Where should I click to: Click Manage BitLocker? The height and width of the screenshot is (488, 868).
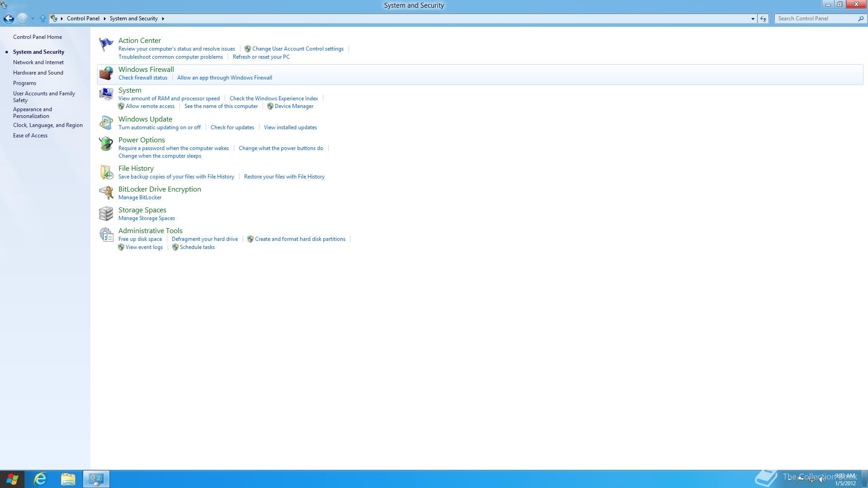[x=140, y=197]
